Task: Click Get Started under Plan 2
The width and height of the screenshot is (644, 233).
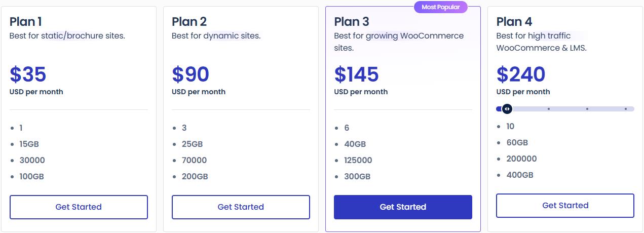Action: pyautogui.click(x=241, y=207)
